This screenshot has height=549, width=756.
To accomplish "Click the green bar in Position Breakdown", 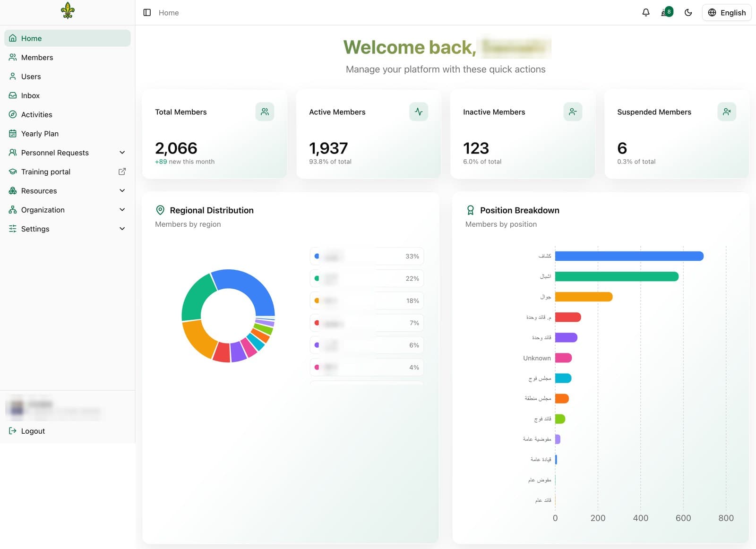I will [x=617, y=276].
